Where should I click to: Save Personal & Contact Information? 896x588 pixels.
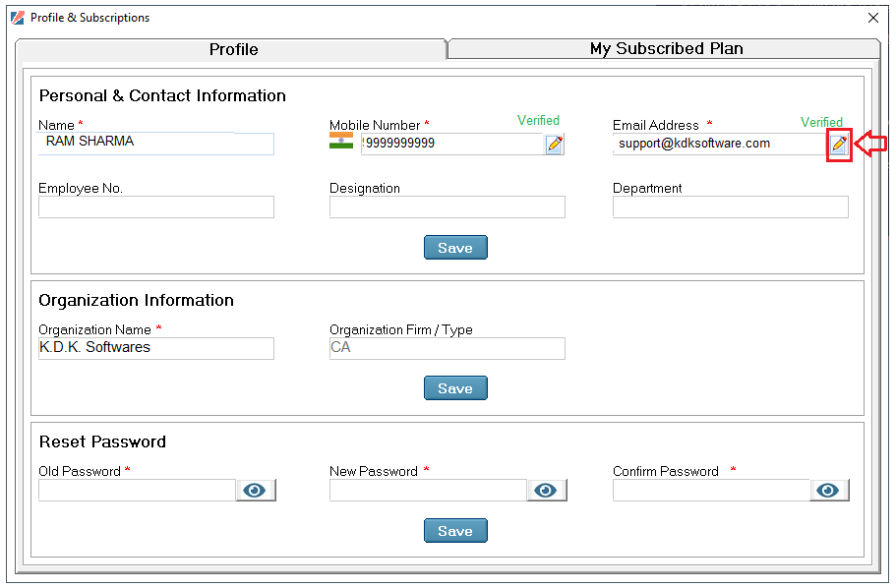click(455, 248)
